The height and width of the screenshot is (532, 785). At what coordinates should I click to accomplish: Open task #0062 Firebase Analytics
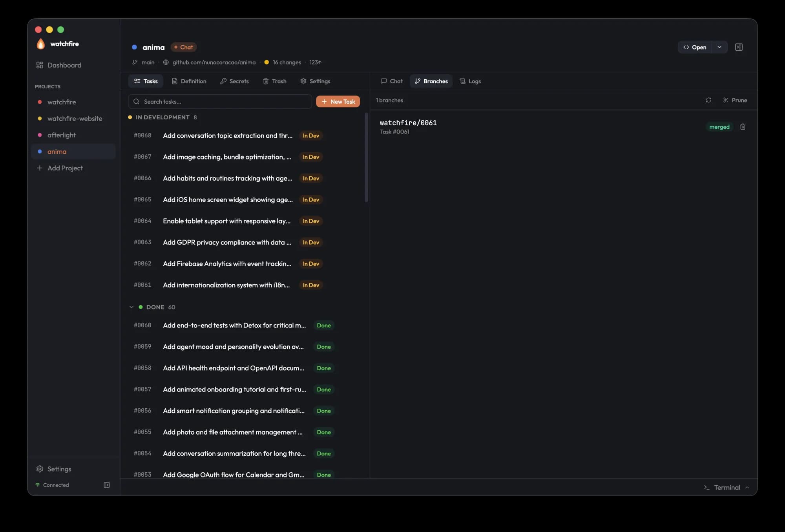[245, 264]
